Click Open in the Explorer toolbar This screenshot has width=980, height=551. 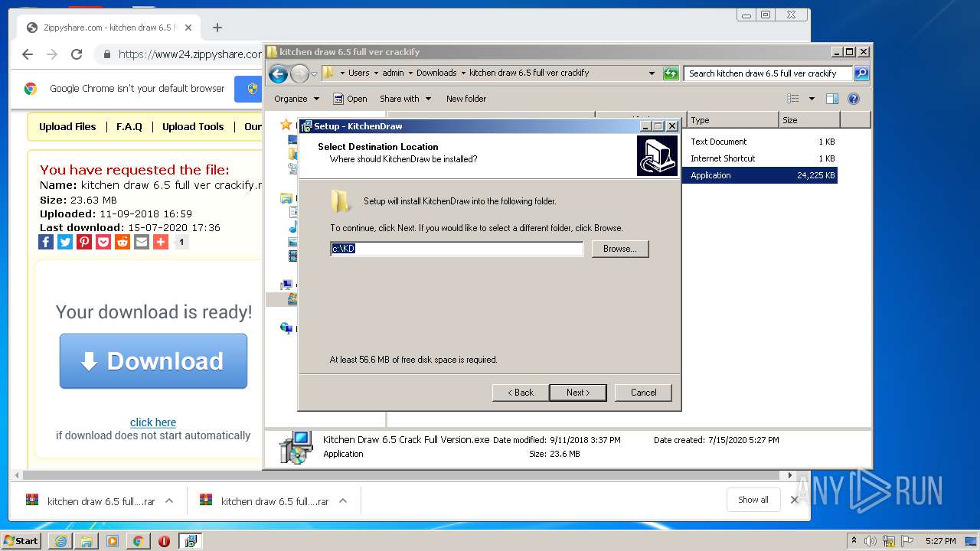click(351, 99)
